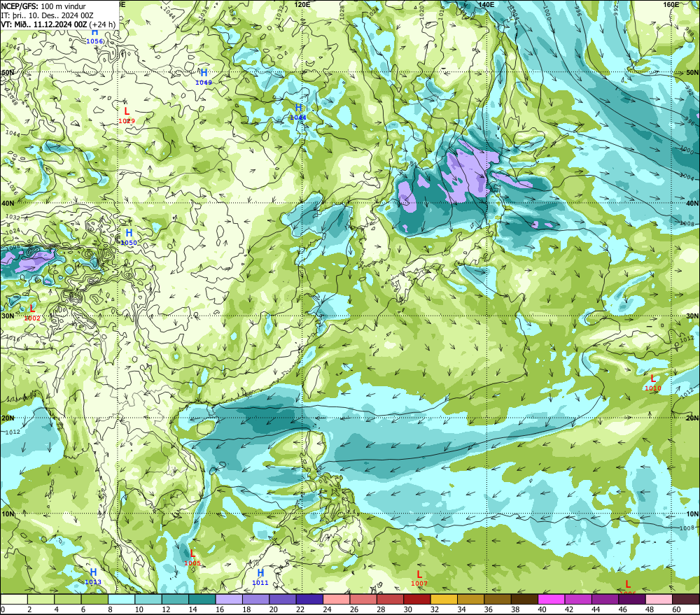Click the 40–42 bright magenta legend swatch
Image resolution: width=700 pixels, height=615 pixels.
[x=552, y=599]
